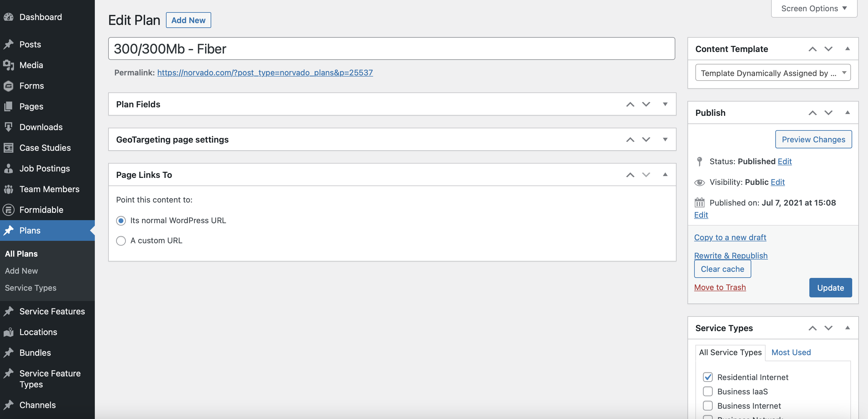
Task: Open Media via its sidebar icon
Action: [9, 65]
